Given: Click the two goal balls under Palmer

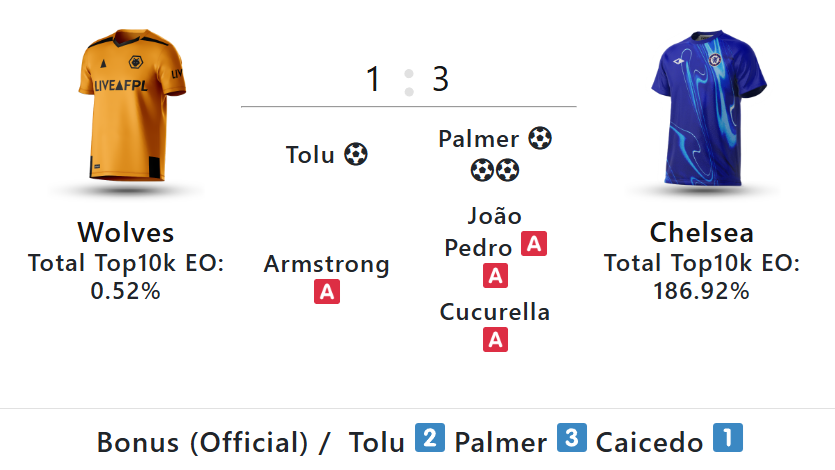Looking at the screenshot, I should click(495, 170).
